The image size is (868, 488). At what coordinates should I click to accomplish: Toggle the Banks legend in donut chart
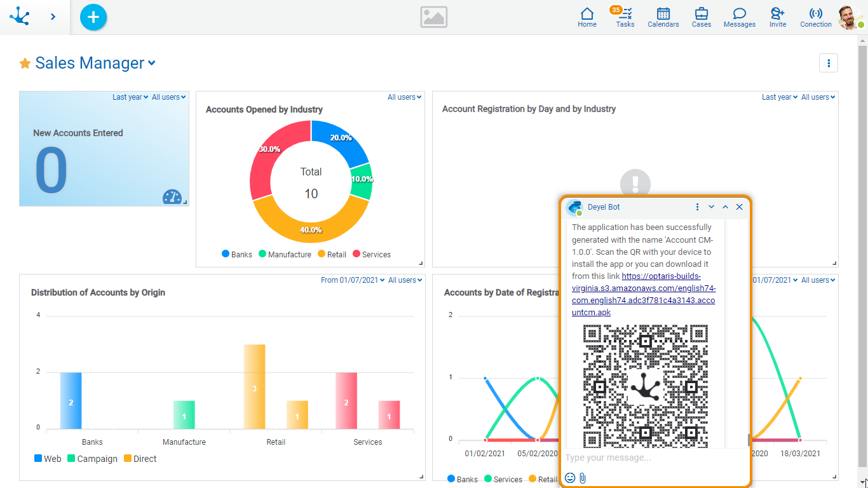(x=236, y=254)
